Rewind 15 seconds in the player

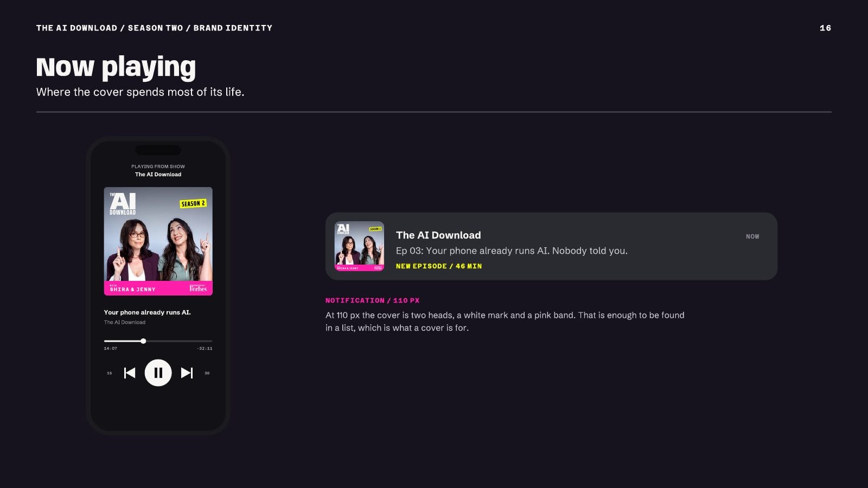[110, 373]
